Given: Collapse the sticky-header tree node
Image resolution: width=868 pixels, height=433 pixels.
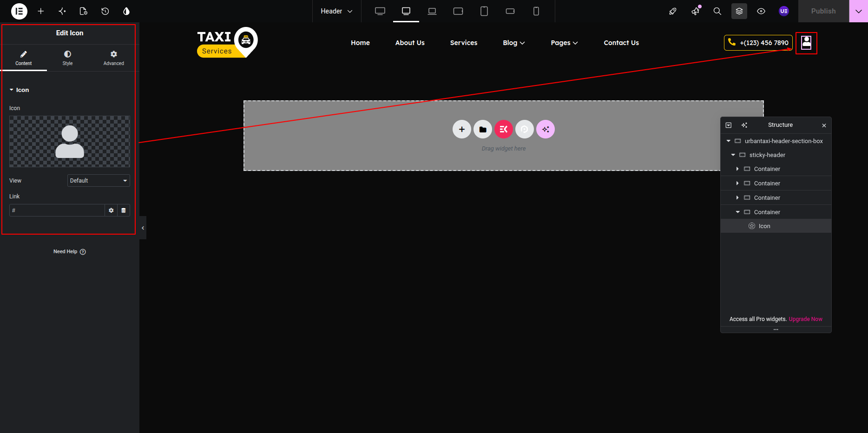Looking at the screenshot, I should tap(733, 155).
